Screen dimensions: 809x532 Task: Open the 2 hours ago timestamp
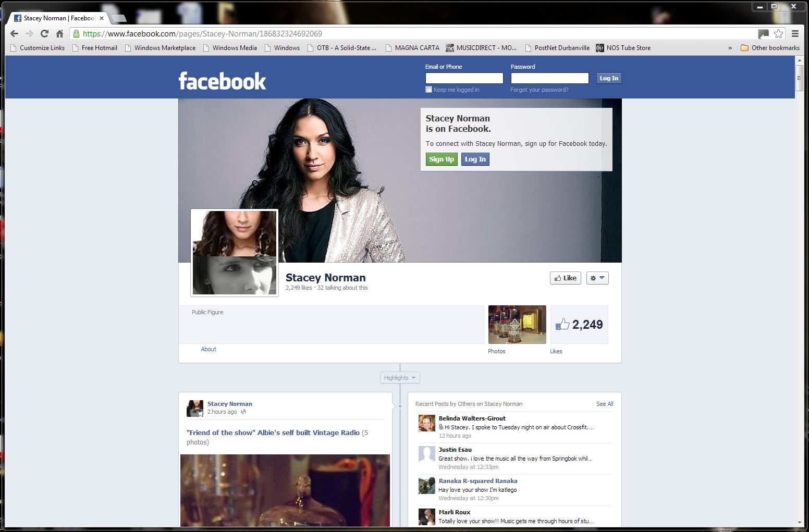pyautogui.click(x=222, y=412)
